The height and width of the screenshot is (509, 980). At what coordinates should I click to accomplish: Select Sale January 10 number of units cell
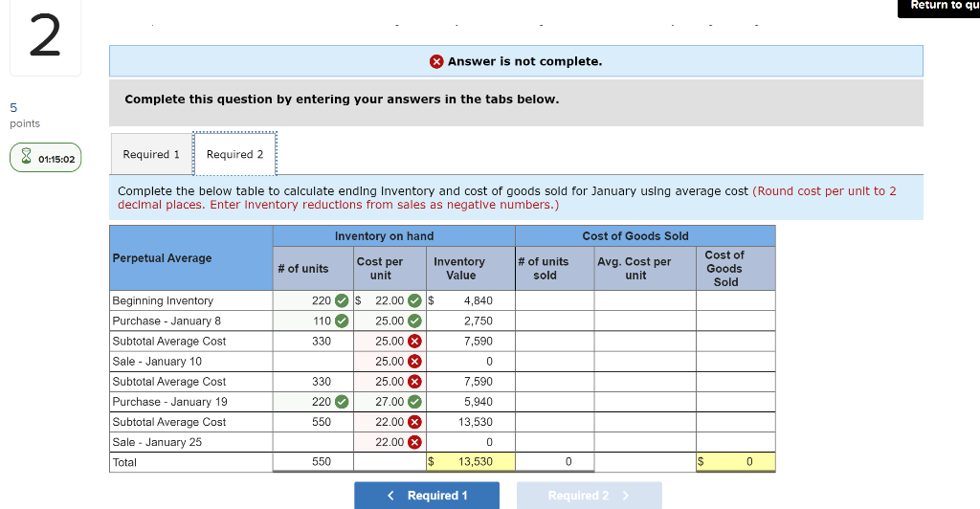[x=313, y=361]
